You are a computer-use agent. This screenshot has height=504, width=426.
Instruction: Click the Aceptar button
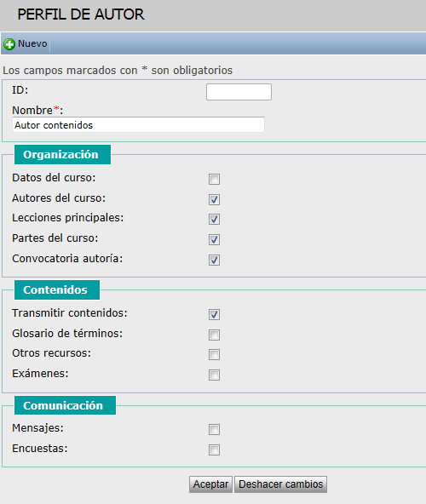pos(210,484)
